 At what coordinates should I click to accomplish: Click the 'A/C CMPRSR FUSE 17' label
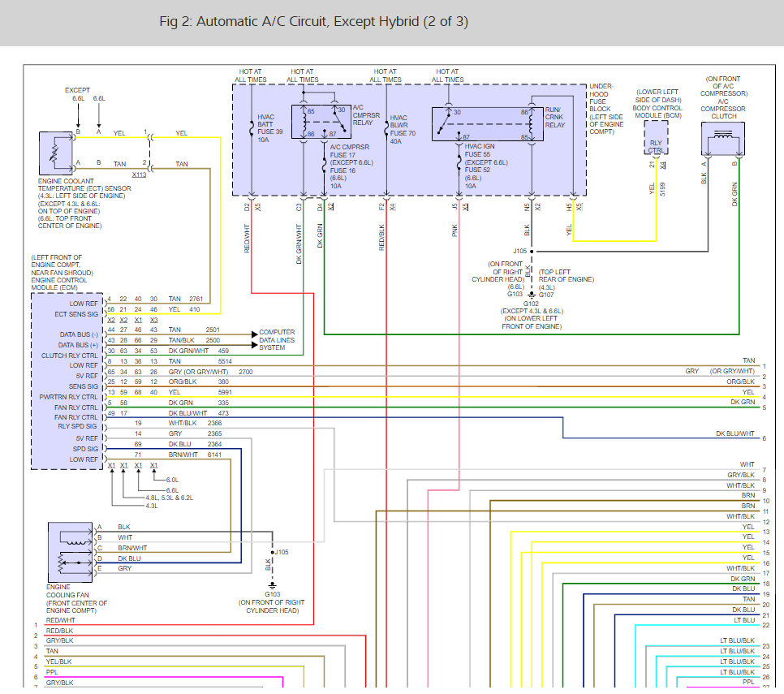(x=350, y=151)
